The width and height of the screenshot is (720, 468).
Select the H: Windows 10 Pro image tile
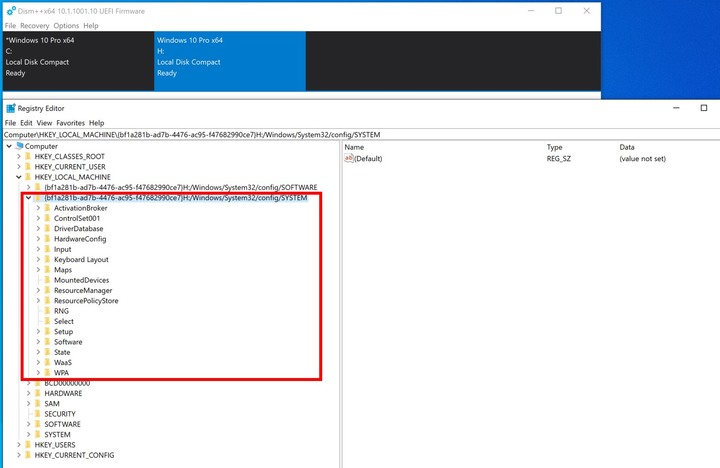point(230,61)
